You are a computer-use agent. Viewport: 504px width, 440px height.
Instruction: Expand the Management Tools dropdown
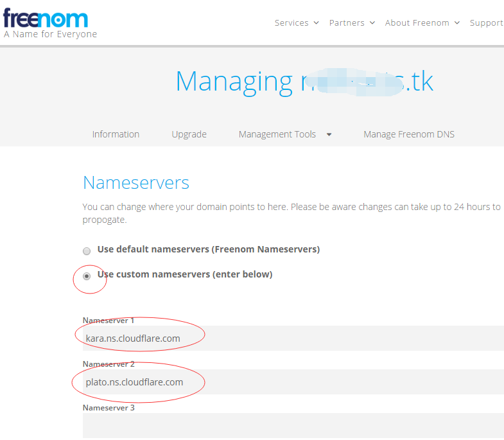click(285, 134)
